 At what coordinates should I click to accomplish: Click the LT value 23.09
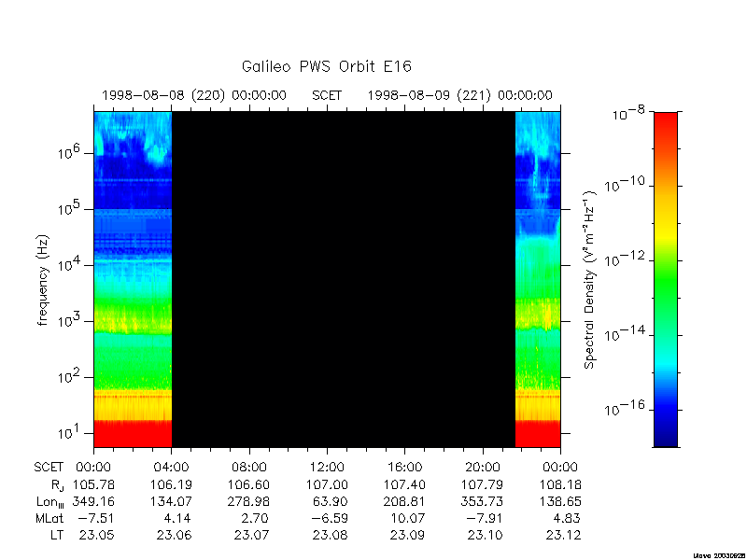(x=408, y=535)
